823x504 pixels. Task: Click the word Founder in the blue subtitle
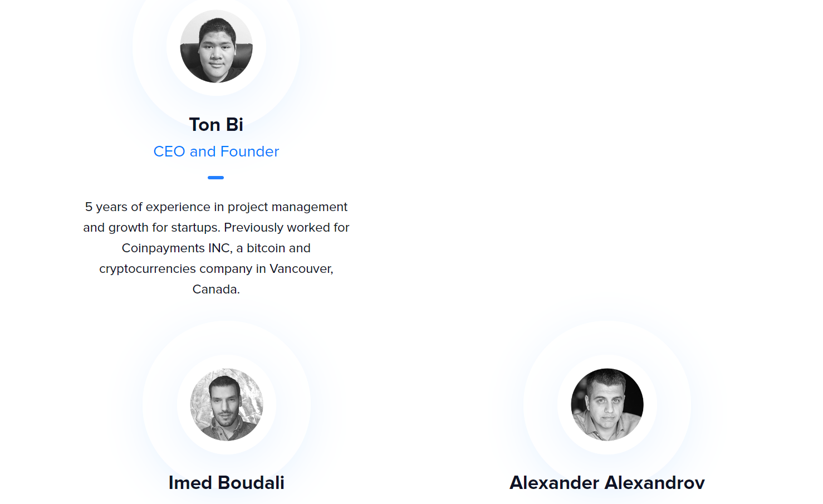pyautogui.click(x=249, y=151)
